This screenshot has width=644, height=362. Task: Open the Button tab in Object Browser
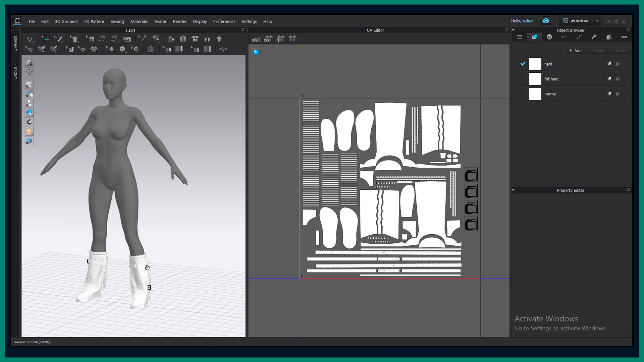[549, 37]
